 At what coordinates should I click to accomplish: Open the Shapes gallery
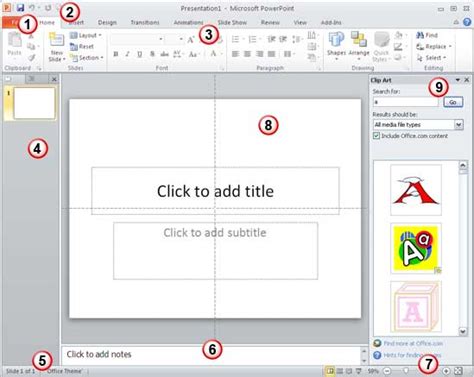(x=336, y=46)
